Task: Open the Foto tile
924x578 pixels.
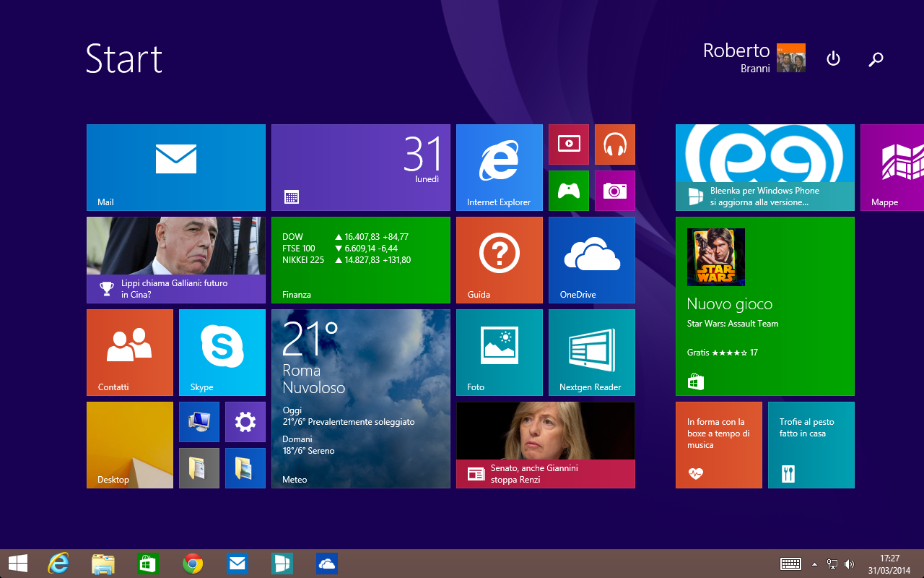Action: point(500,353)
